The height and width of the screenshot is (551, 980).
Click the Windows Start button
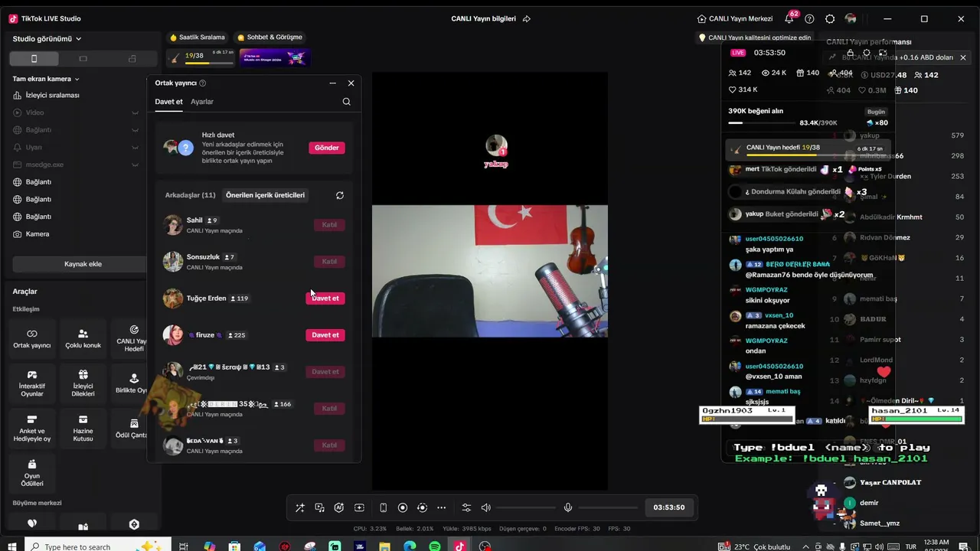pos(12,546)
